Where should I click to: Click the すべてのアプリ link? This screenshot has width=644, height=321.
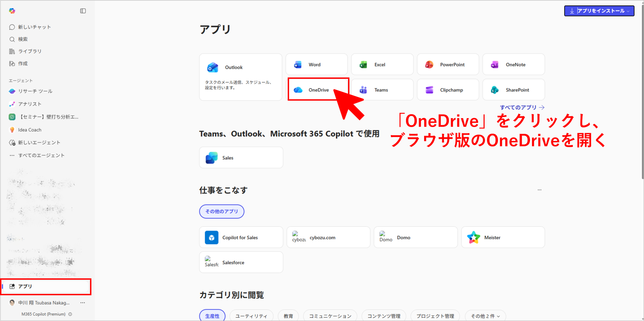(x=522, y=108)
